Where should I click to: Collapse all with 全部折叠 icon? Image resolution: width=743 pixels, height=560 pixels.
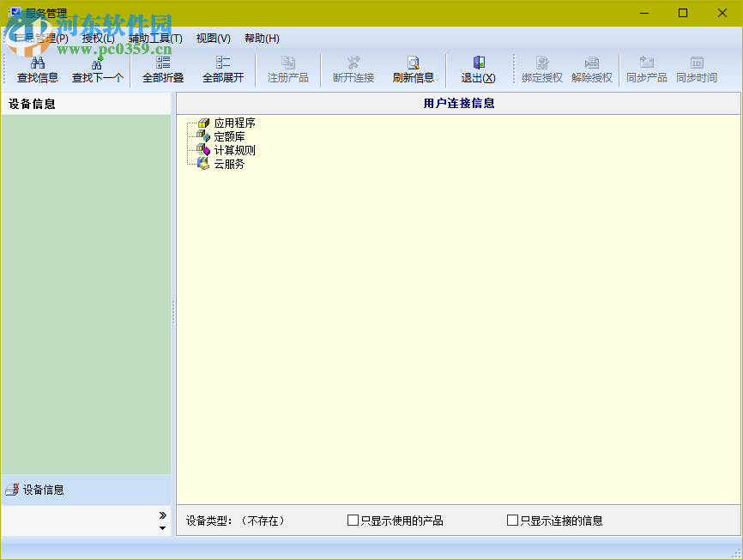pos(163,63)
